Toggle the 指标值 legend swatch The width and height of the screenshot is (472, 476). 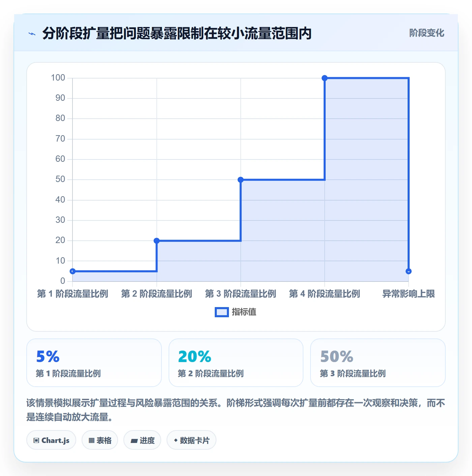222,312
